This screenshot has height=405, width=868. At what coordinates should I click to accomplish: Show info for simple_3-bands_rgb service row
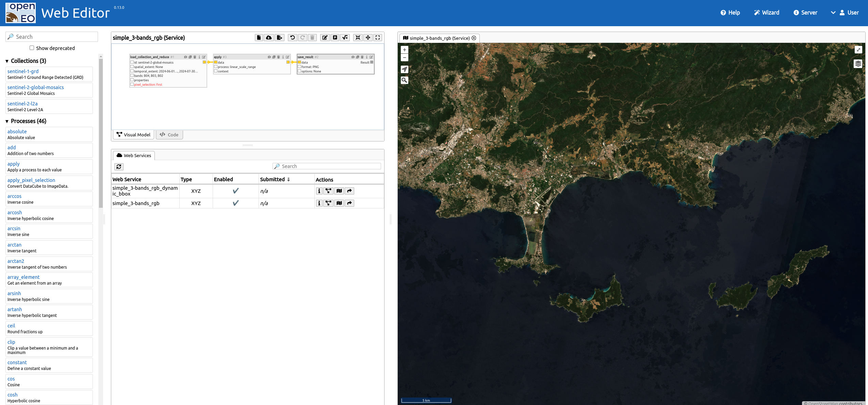click(319, 203)
